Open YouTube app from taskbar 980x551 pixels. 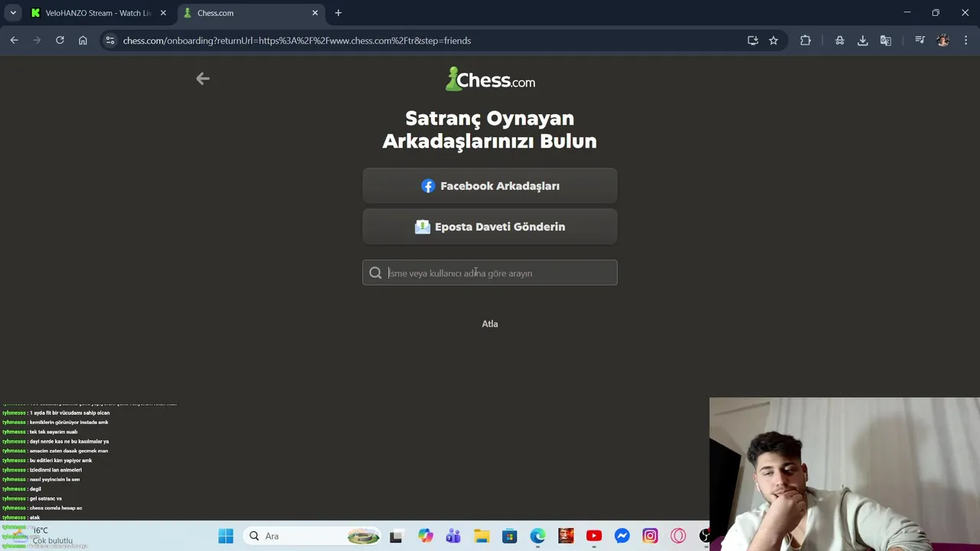tap(594, 536)
